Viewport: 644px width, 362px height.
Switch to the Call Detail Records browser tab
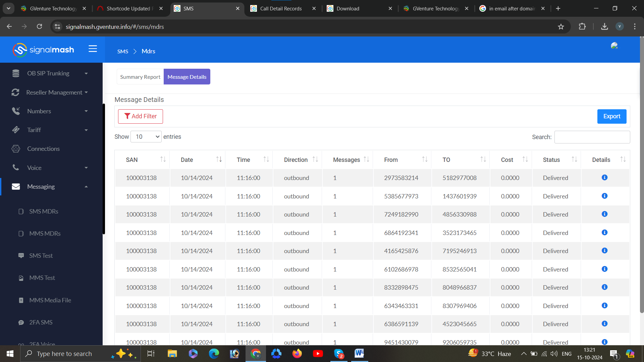pos(281,9)
